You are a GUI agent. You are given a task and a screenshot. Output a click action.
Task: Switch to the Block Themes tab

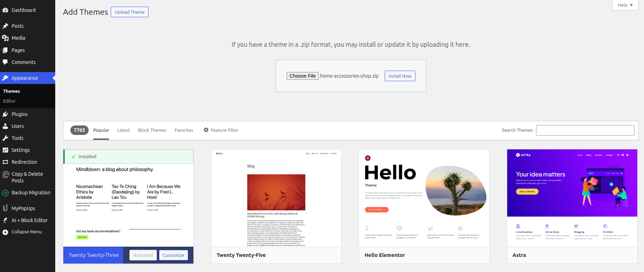click(x=152, y=130)
